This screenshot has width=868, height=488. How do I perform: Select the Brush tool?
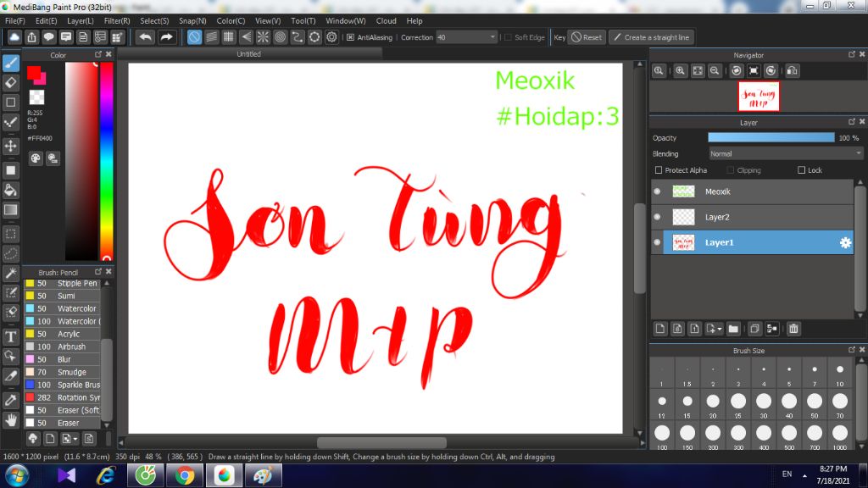(x=10, y=63)
